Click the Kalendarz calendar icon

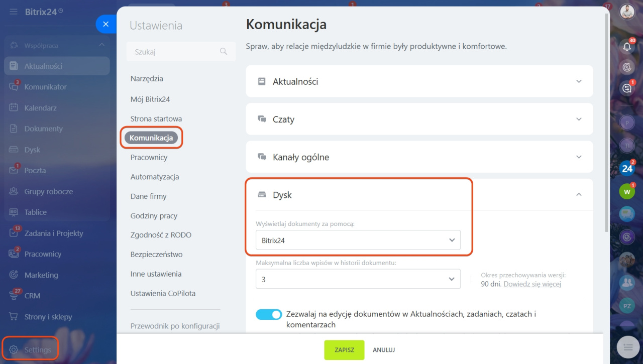(14, 107)
